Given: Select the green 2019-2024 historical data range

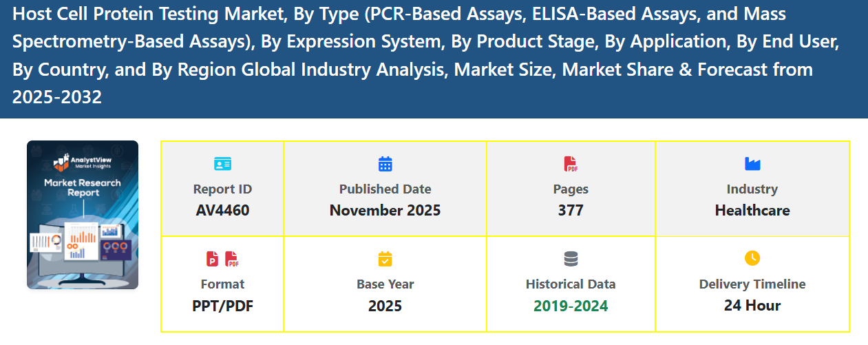Looking at the screenshot, I should tap(571, 306).
